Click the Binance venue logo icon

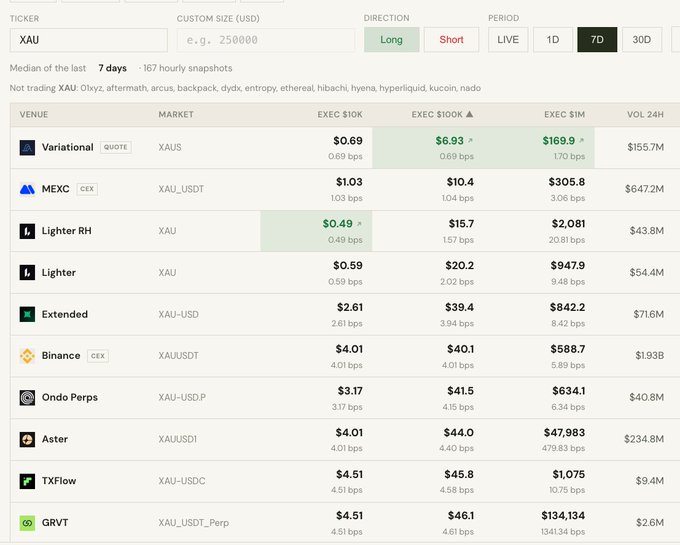[27, 356]
